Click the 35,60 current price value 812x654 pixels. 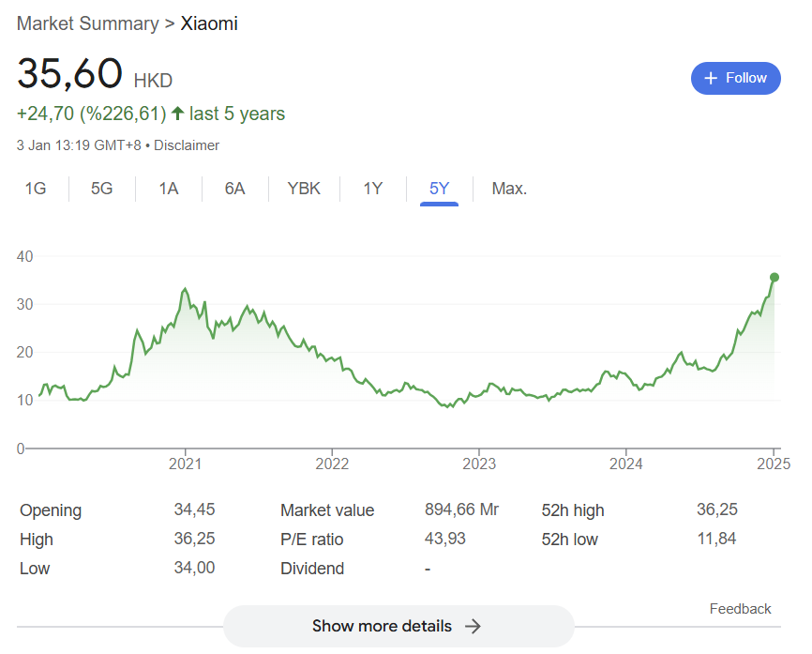[70, 73]
